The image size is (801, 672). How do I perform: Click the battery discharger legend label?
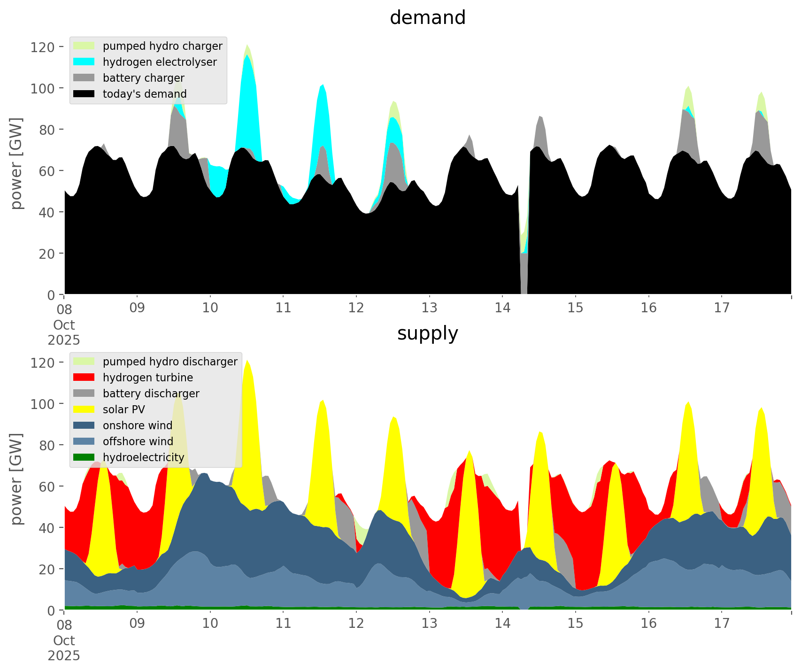[x=151, y=394]
